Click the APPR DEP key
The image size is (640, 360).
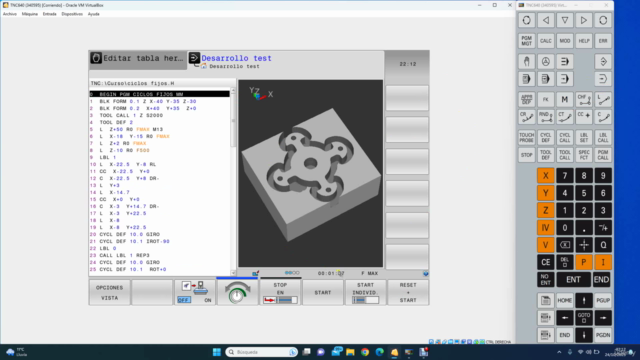pyautogui.click(x=527, y=99)
